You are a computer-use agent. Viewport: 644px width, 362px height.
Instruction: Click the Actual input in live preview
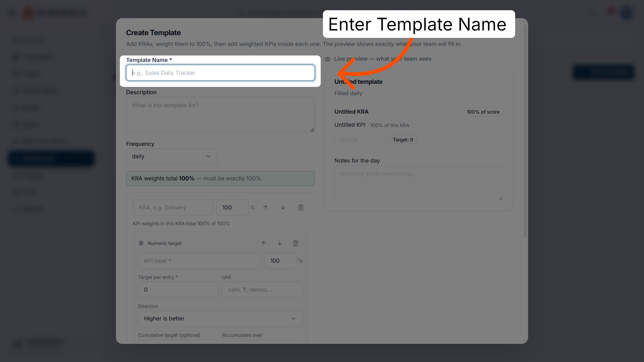click(x=360, y=139)
